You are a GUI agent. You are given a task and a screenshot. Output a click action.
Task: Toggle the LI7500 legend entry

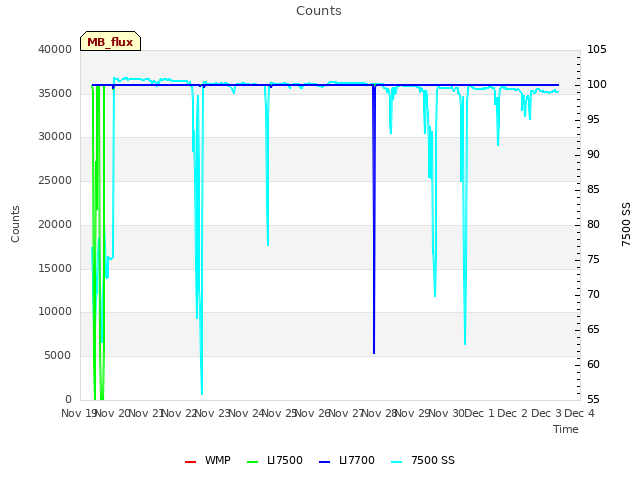coord(275,460)
